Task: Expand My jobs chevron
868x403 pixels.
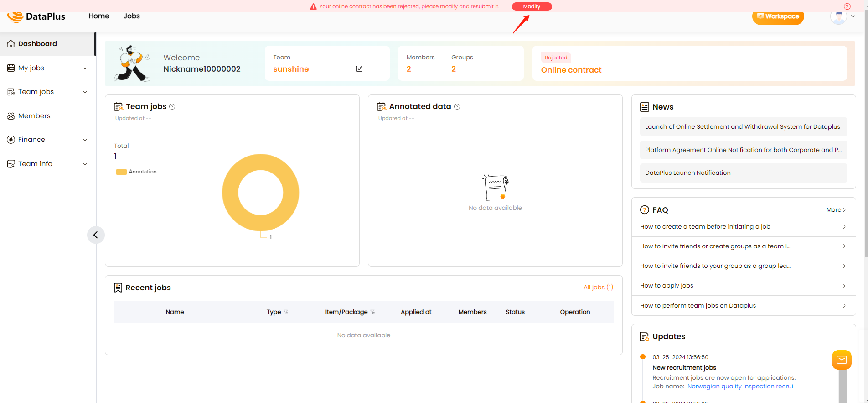Action: [x=85, y=68]
